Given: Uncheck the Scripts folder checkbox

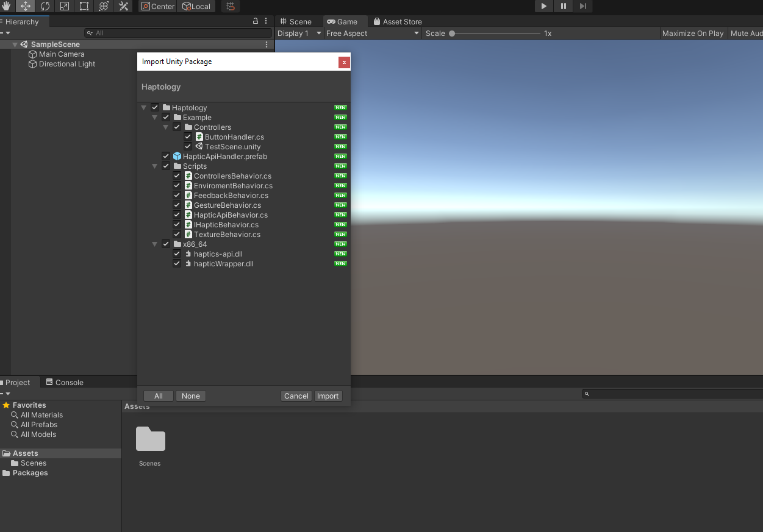Looking at the screenshot, I should [166, 166].
